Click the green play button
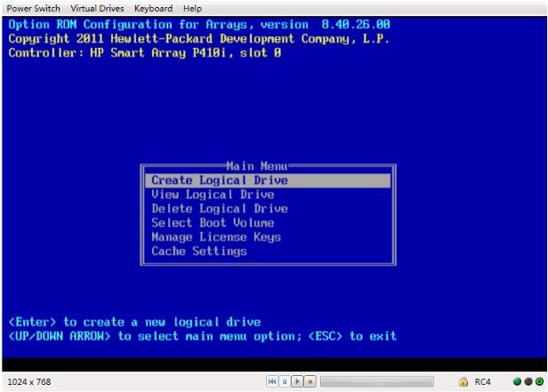Viewport: 548px width, 392px height. [297, 381]
